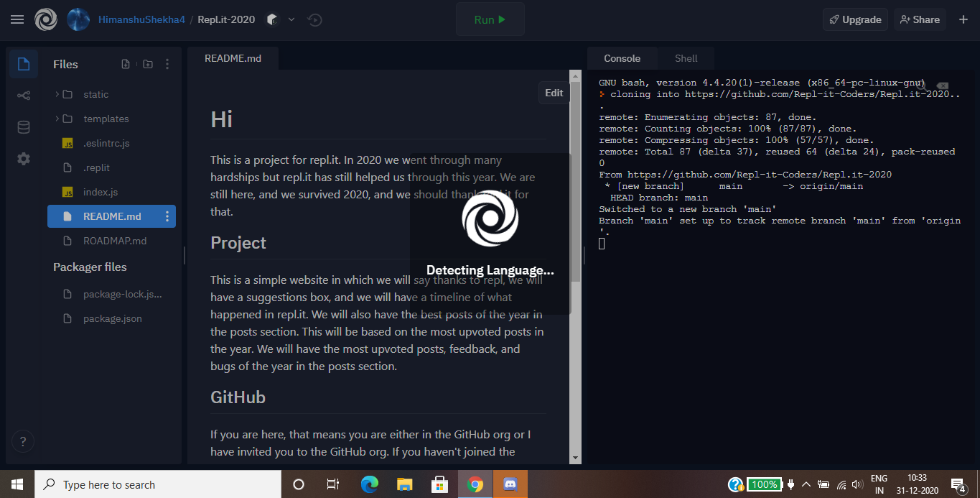Click the Repl.it-2020 project name
This screenshot has width=980, height=498.
coord(226,19)
